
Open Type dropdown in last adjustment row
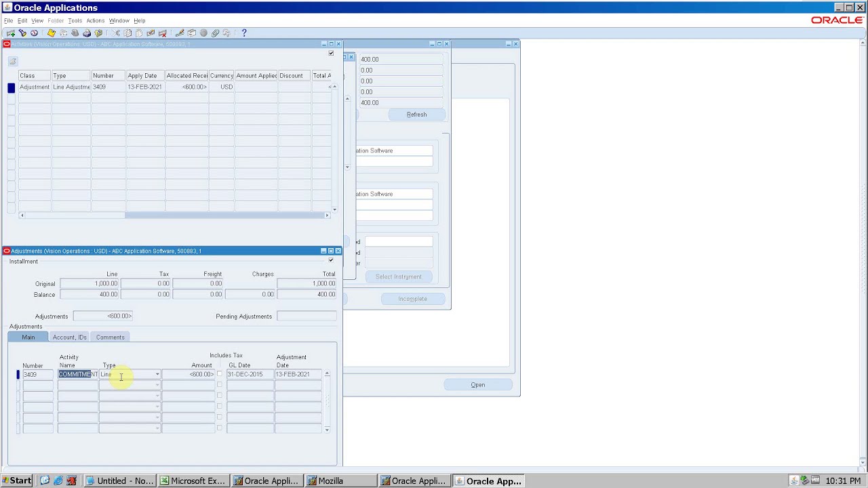point(157,428)
